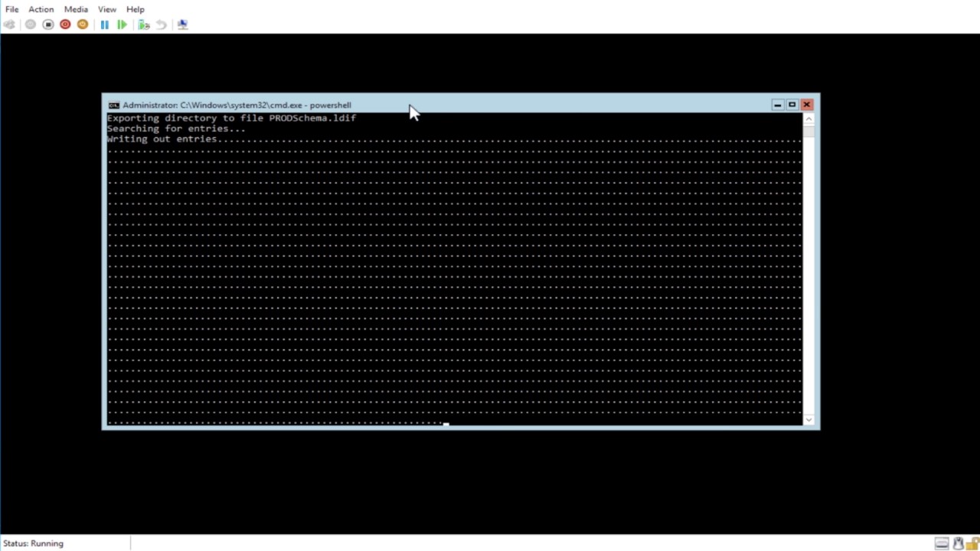Click the Checkpoint toolbar icon
Image resolution: width=980 pixels, height=551 pixels.
[144, 24]
